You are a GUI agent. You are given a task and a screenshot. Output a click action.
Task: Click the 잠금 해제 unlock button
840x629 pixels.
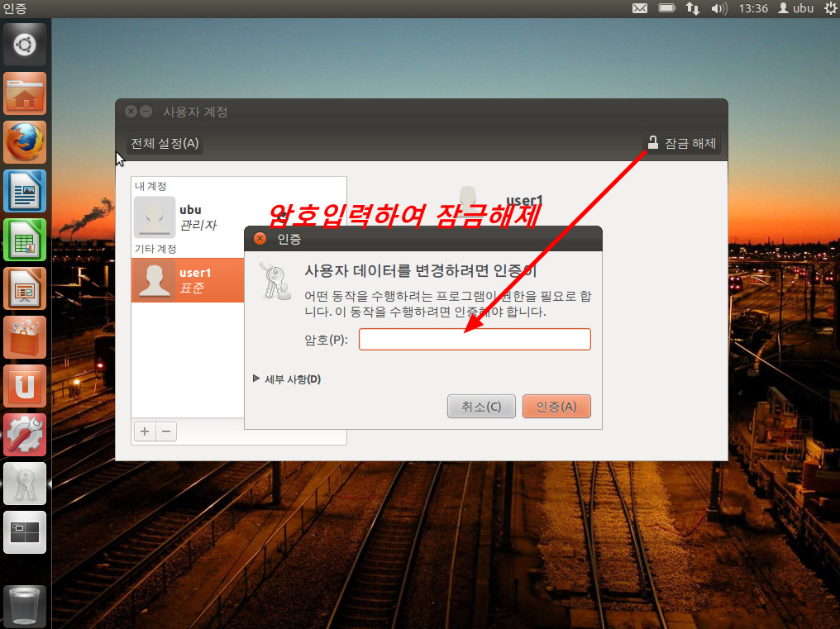coord(682,143)
